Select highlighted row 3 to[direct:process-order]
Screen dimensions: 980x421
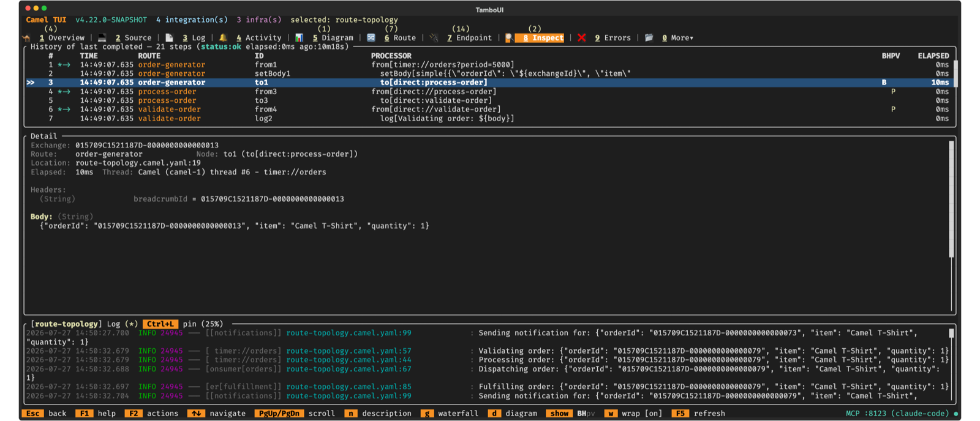pos(490,83)
